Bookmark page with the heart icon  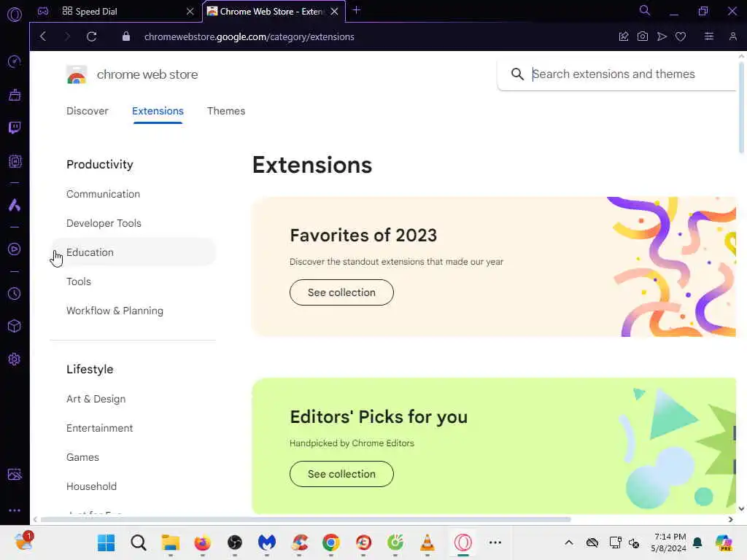tap(681, 36)
